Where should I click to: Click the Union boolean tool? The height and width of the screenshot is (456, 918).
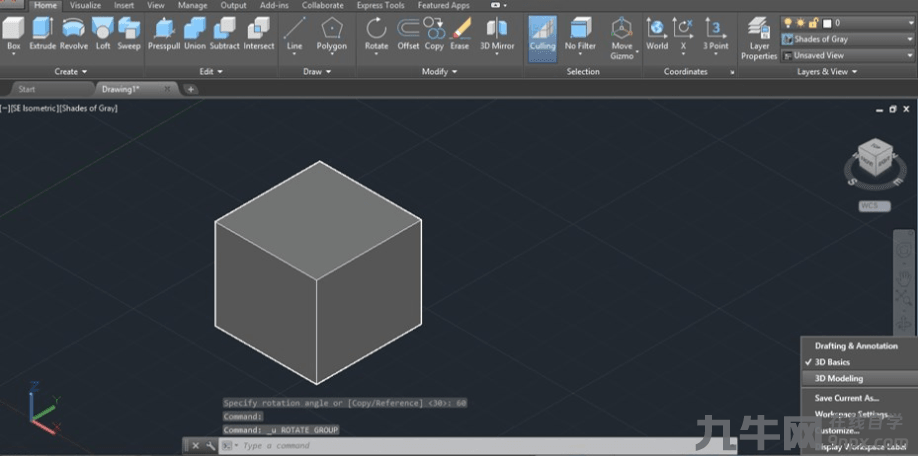tap(195, 33)
